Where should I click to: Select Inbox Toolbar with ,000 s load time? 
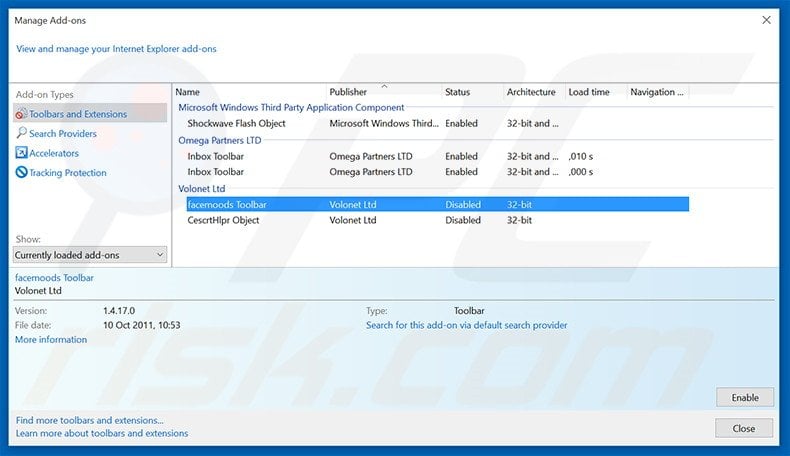pos(437,172)
